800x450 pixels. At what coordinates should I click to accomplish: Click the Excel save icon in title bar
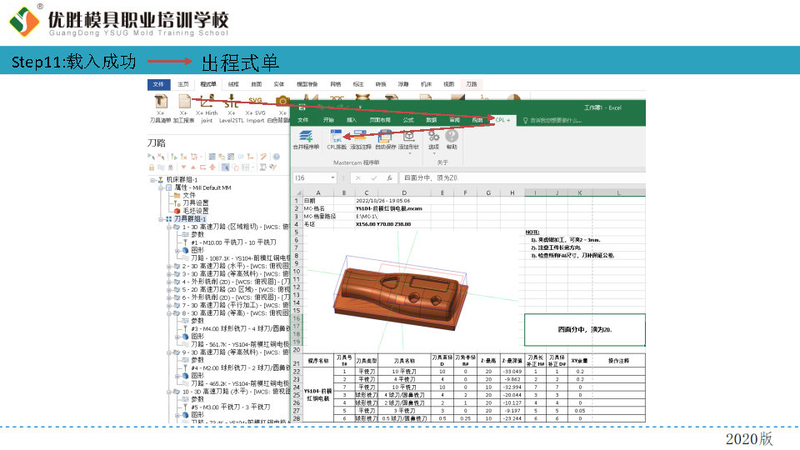coord(302,108)
